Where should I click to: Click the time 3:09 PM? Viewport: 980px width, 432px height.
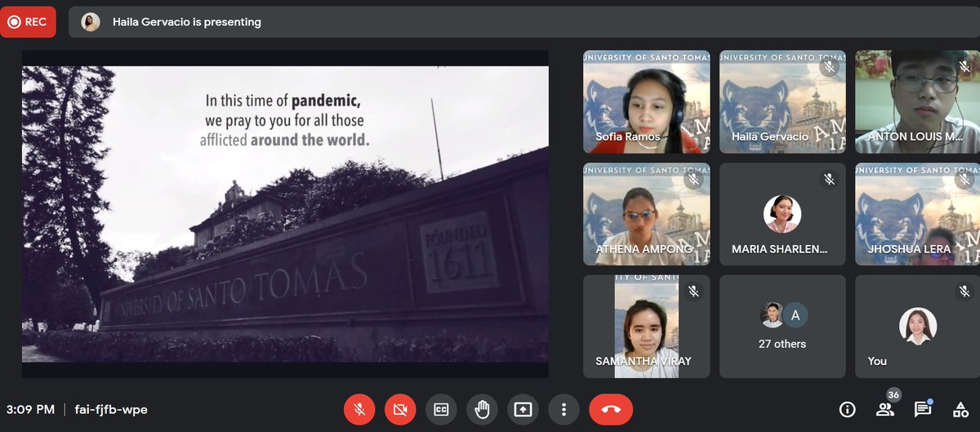pos(30,409)
